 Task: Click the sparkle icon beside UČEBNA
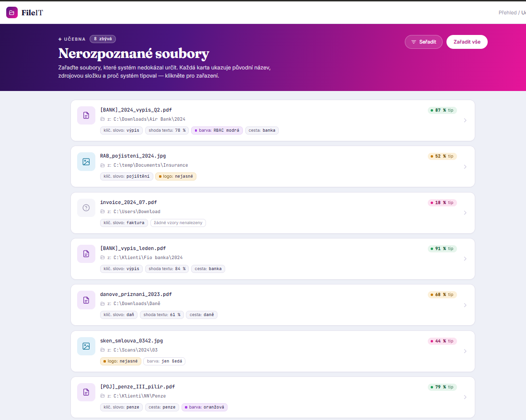[x=60, y=39]
